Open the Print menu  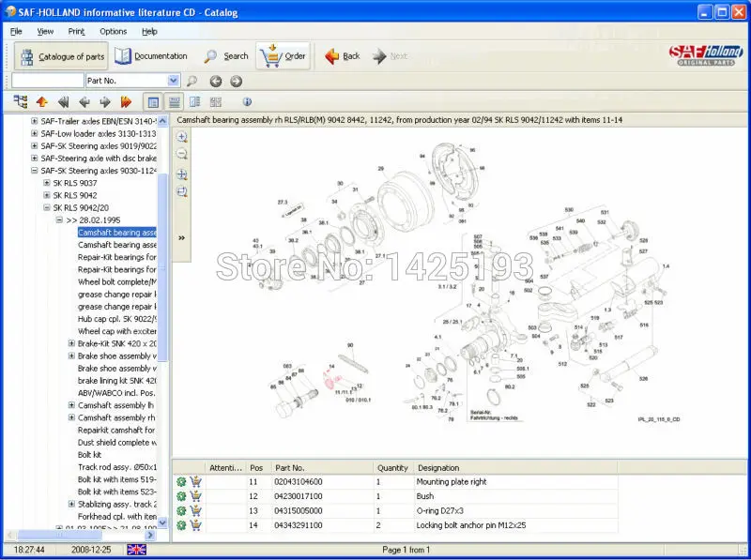click(76, 31)
